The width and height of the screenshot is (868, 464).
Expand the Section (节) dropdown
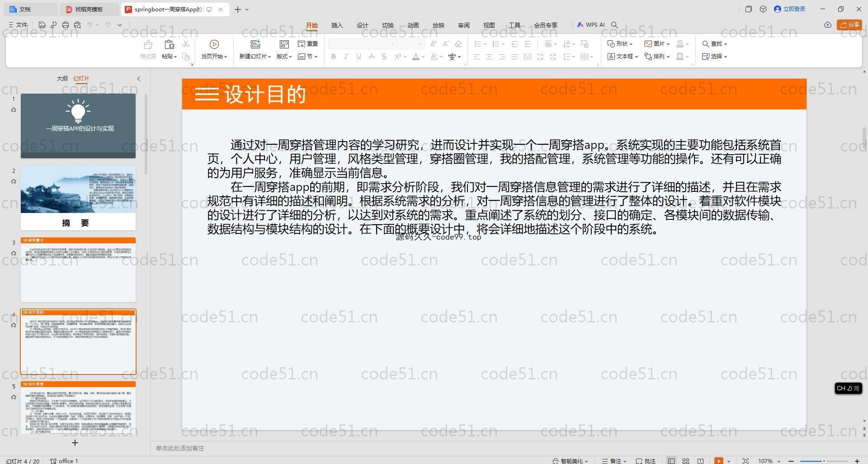pos(308,57)
